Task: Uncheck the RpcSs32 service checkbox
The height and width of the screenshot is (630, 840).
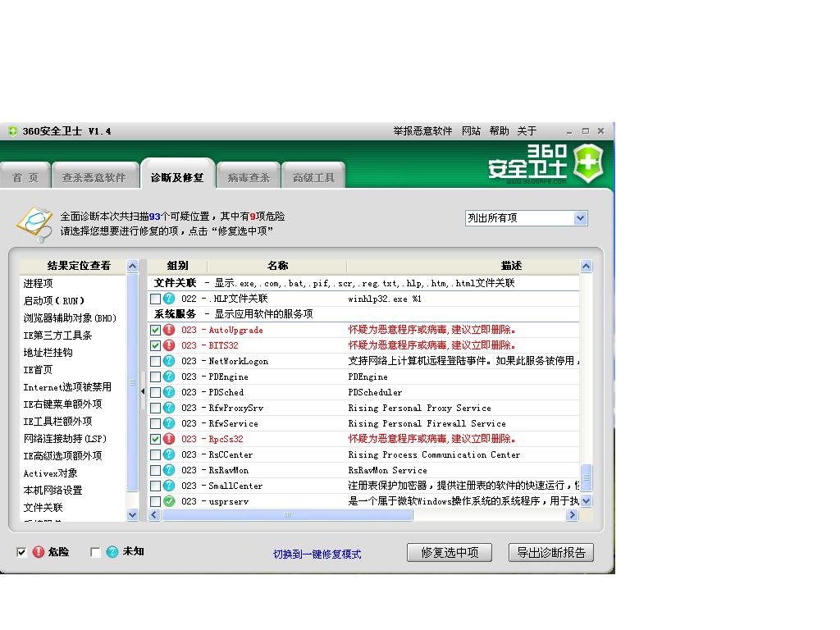Action: coord(155,439)
